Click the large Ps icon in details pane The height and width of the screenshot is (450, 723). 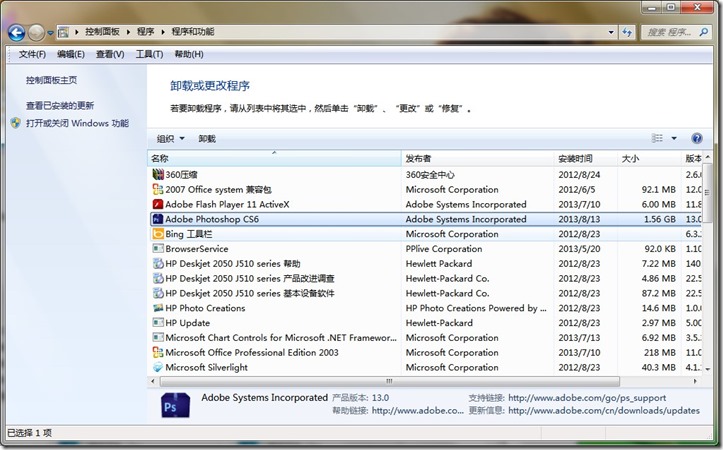point(175,405)
